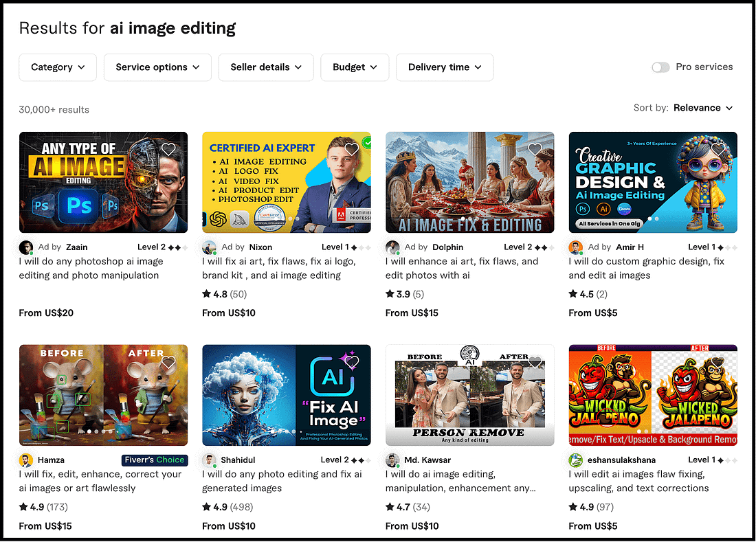Favorite Hamza's gig with the heart icon
The image size is (756, 542).
168,362
